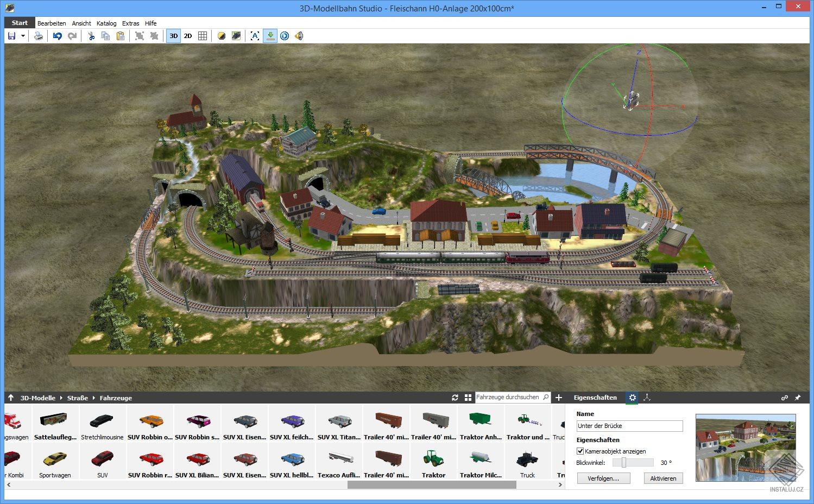Toggle the 3D view mode
The image size is (814, 504).
[x=173, y=36]
